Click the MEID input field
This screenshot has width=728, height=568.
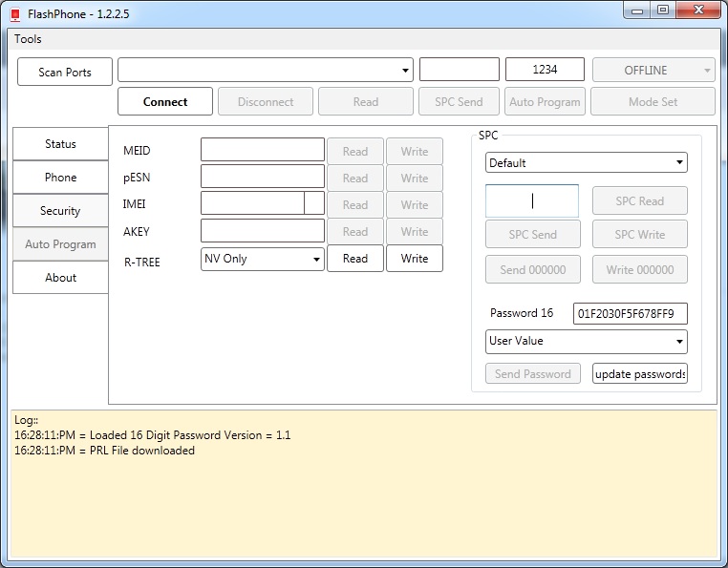click(x=263, y=150)
